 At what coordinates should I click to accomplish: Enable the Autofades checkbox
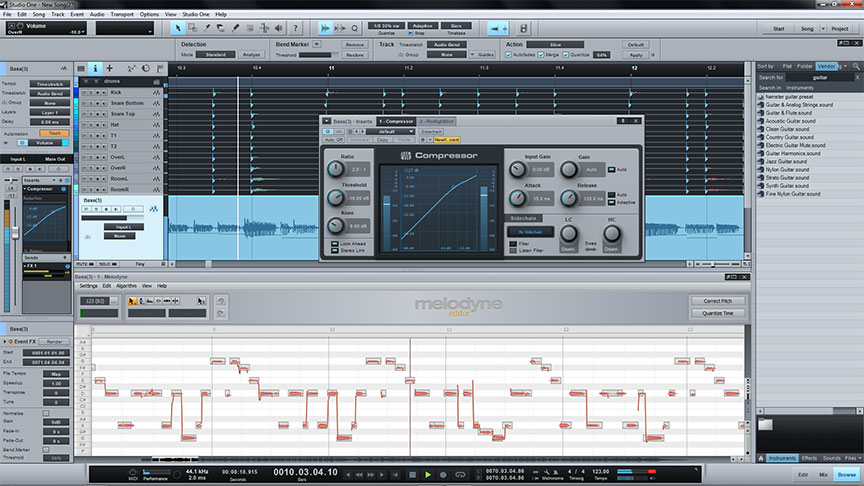pyautogui.click(x=509, y=55)
